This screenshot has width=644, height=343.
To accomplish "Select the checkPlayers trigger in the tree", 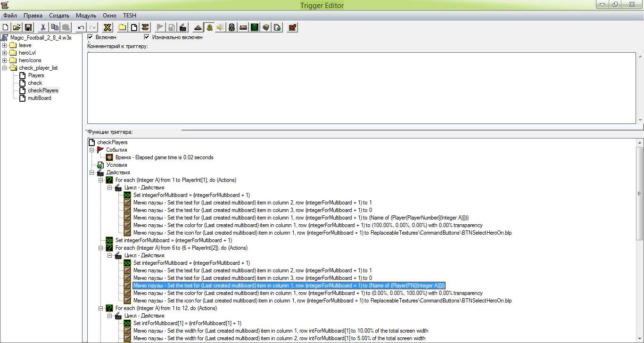I will coord(43,90).
